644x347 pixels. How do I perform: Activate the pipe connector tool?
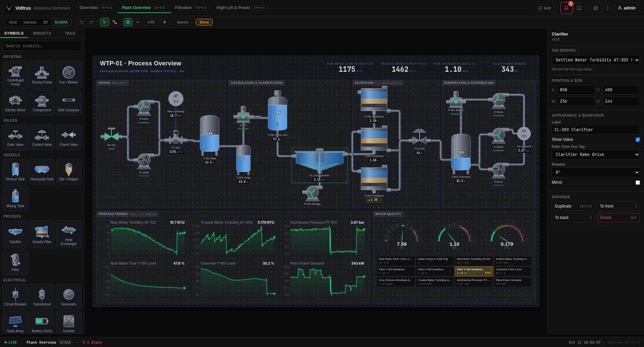(115, 22)
